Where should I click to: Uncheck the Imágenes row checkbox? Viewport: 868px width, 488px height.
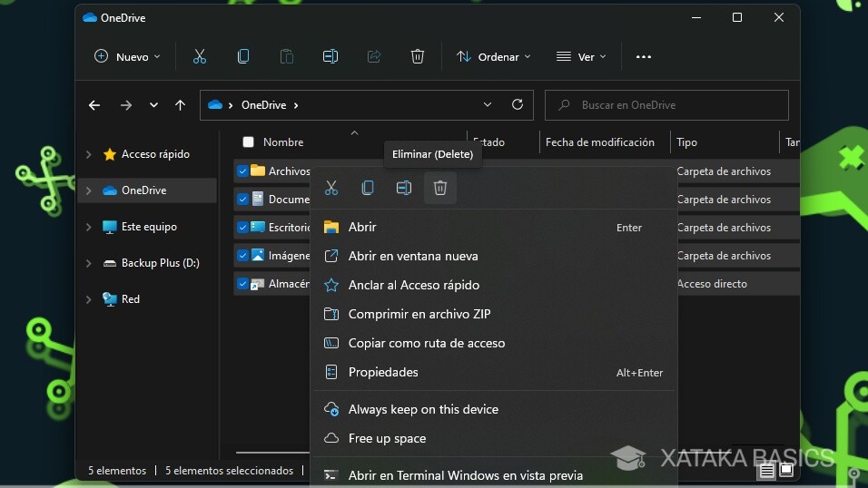[x=242, y=256]
